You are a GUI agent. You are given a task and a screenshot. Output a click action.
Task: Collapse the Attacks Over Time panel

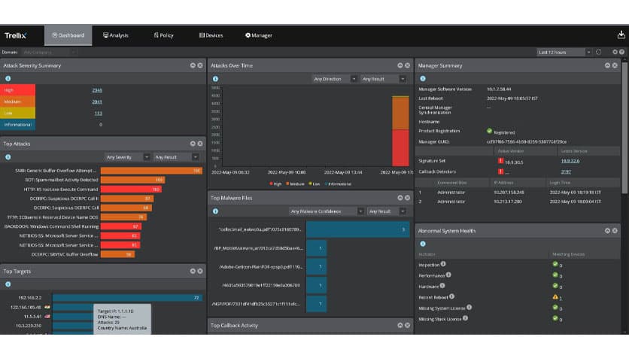click(400, 65)
